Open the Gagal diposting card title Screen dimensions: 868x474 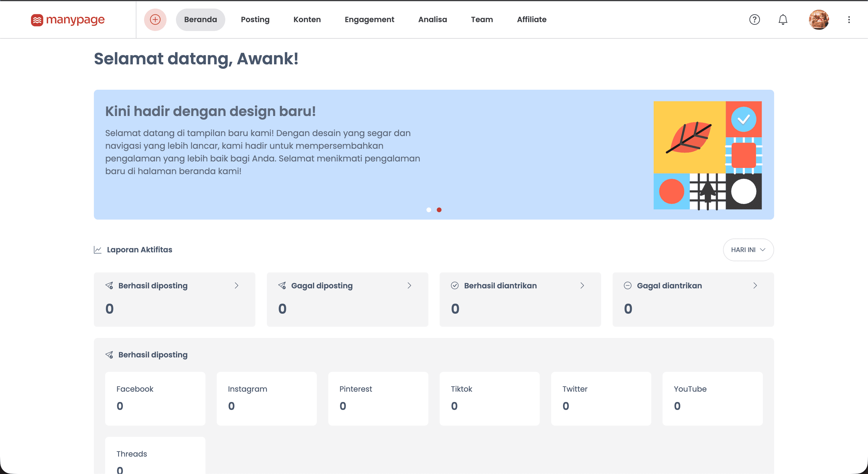pyautogui.click(x=322, y=286)
